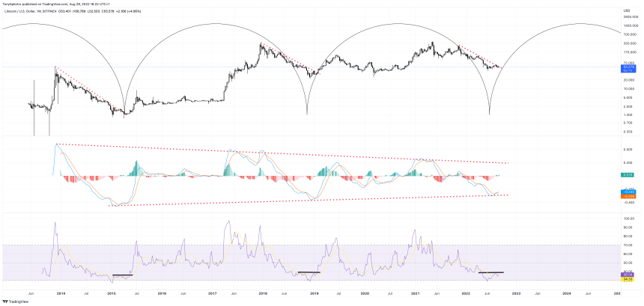This screenshot has width=644, height=306.
Task: Click the USD currency label above the price axis
Action: click(624, 10)
